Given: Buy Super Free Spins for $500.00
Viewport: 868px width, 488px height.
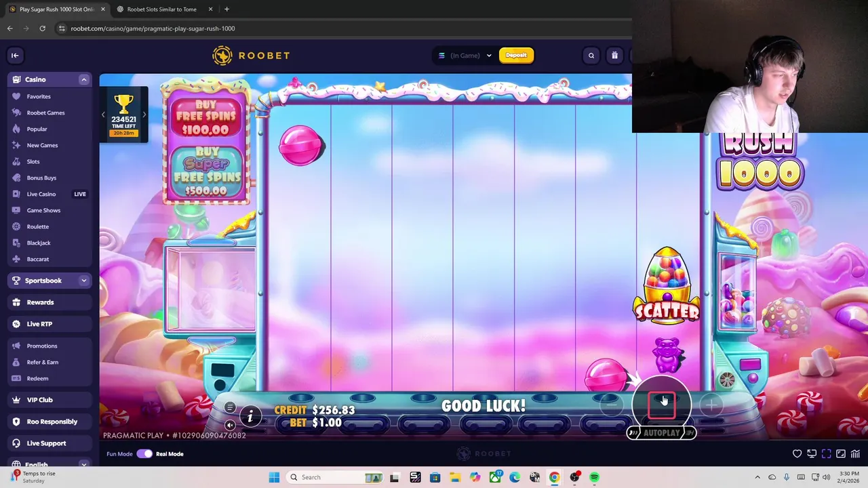Looking at the screenshot, I should click(x=206, y=171).
